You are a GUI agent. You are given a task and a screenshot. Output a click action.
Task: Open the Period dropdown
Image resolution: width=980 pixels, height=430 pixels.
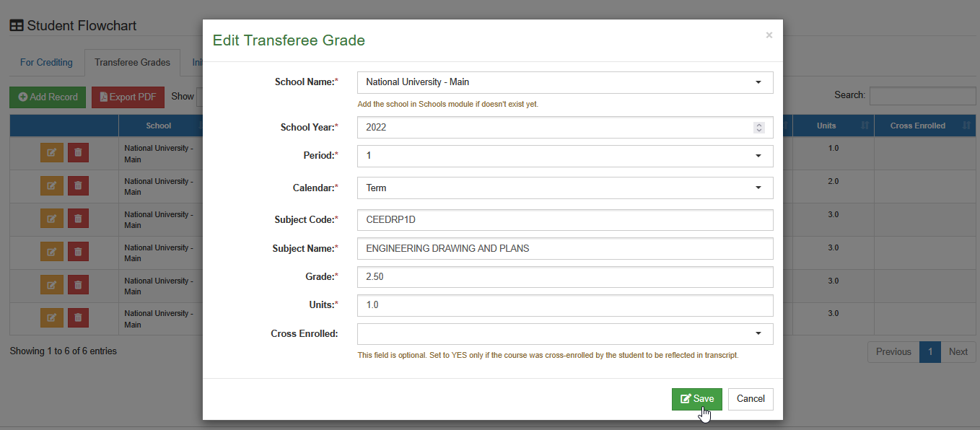[x=565, y=156]
